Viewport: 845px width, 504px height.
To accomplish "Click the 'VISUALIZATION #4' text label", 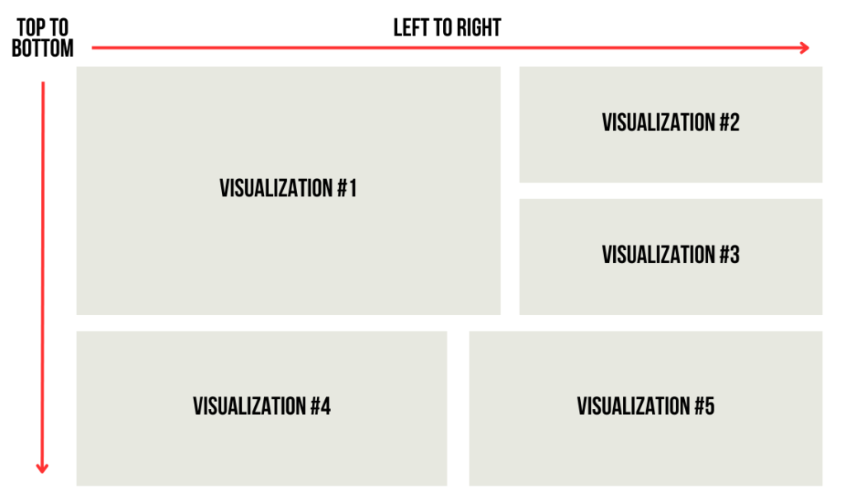I will point(262,407).
